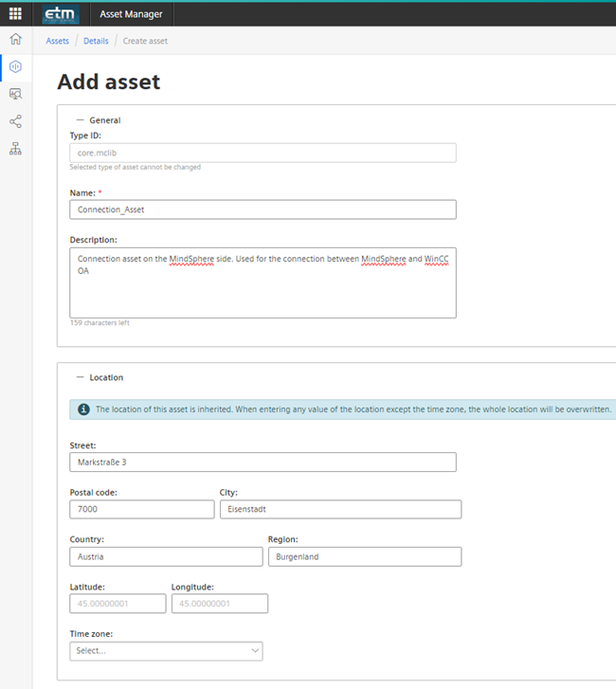Open the Asset Manager sidebar icon
This screenshot has width=616, height=689.
(15, 67)
